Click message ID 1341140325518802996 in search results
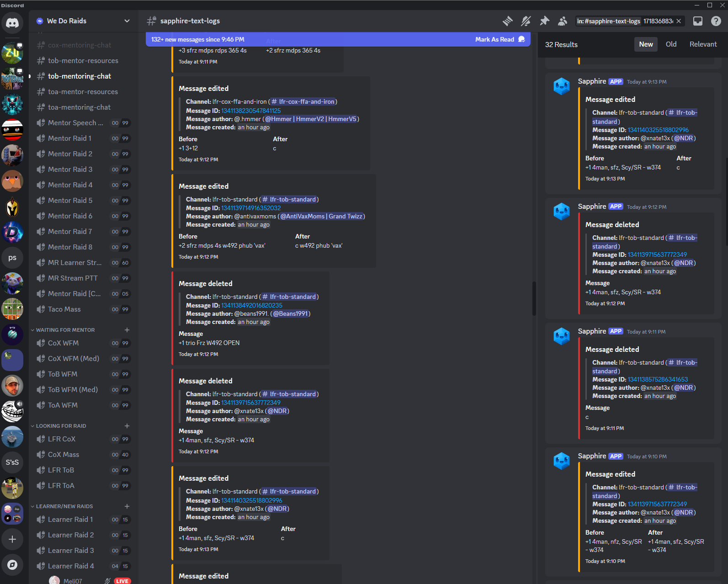This screenshot has height=584, width=728. point(658,130)
